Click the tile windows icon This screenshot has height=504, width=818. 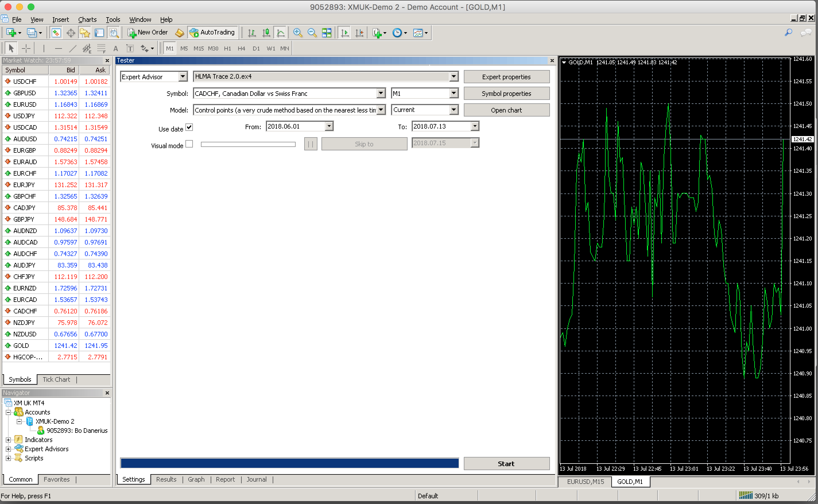pos(326,32)
